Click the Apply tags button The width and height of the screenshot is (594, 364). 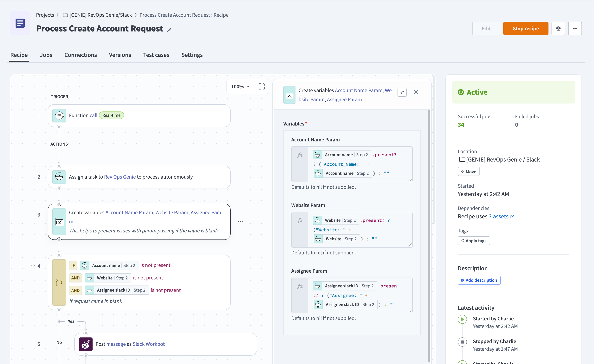pyautogui.click(x=474, y=241)
